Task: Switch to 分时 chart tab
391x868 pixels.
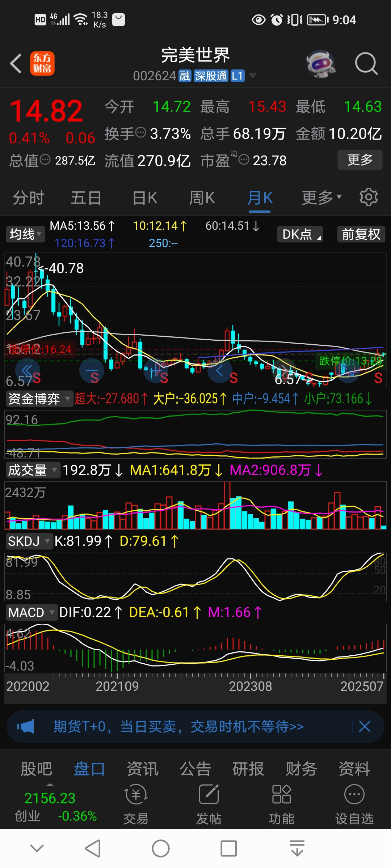Action: click(x=28, y=198)
